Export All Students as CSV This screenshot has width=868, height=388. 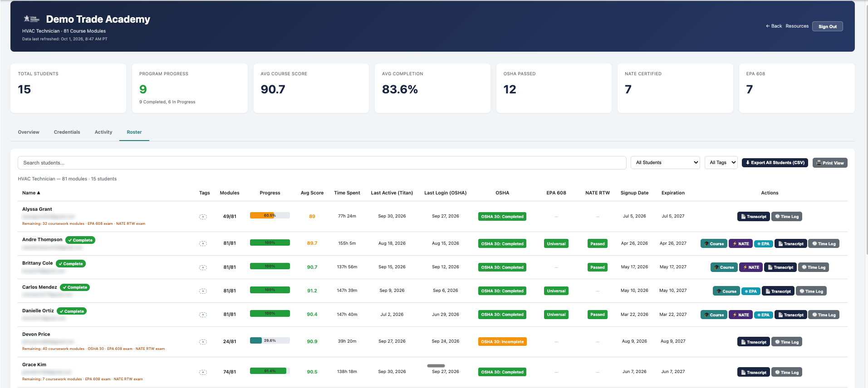click(775, 163)
